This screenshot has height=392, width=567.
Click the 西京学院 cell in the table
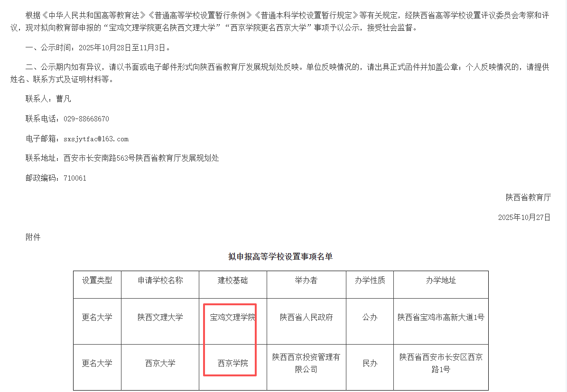pos(232,363)
